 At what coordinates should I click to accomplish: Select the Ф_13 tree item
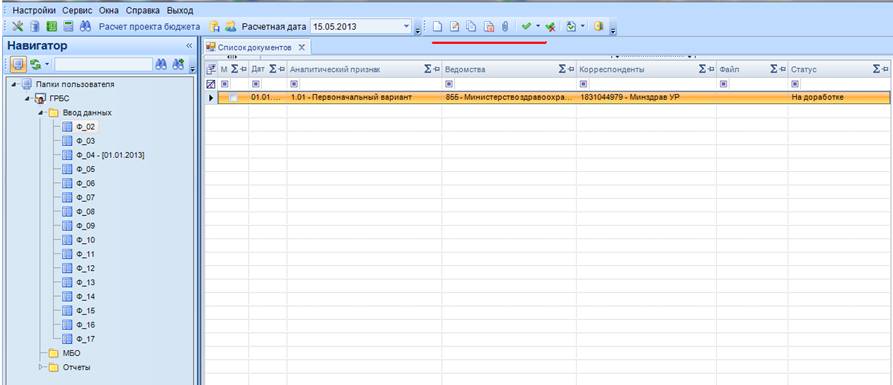pos(85,282)
